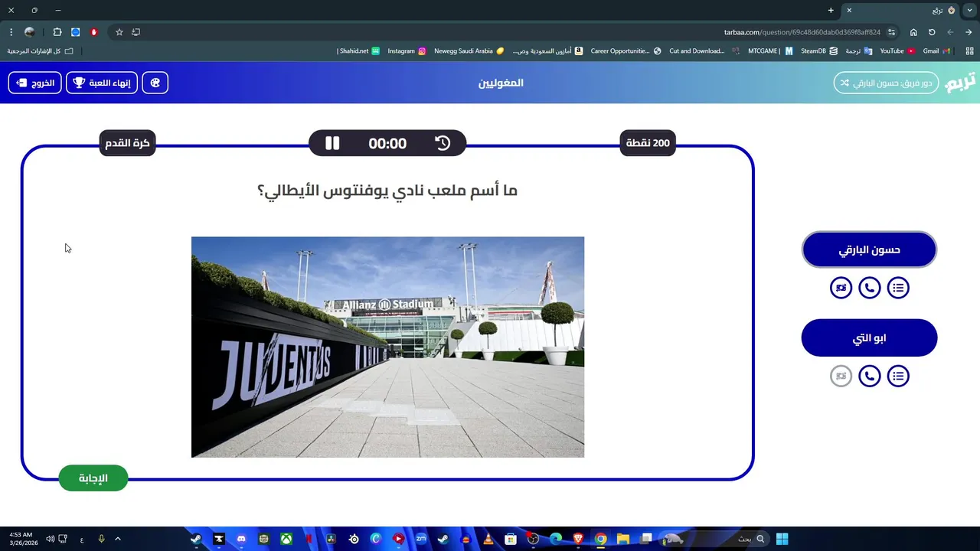980x551 pixels.
Task: Open a new browser tab
Action: point(831,10)
